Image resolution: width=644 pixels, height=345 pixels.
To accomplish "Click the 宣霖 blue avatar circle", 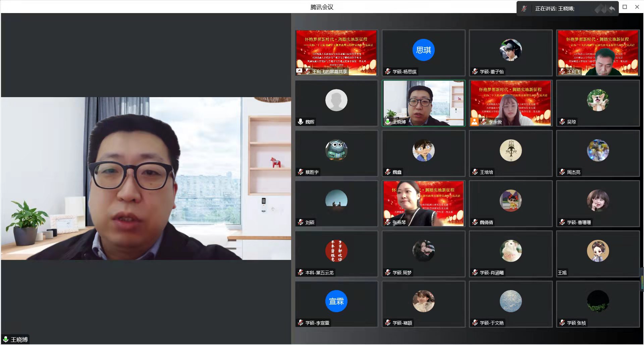I will pos(336,301).
